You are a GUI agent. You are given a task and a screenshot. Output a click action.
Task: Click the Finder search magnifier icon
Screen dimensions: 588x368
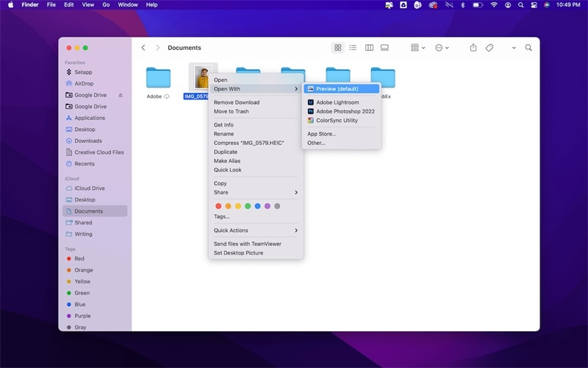pyautogui.click(x=528, y=48)
